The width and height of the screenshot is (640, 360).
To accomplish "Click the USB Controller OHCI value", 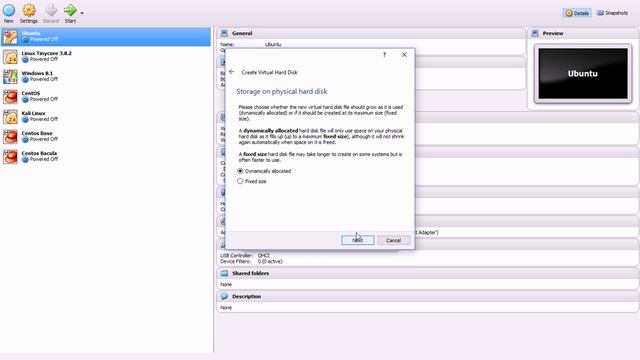I will tap(264, 256).
